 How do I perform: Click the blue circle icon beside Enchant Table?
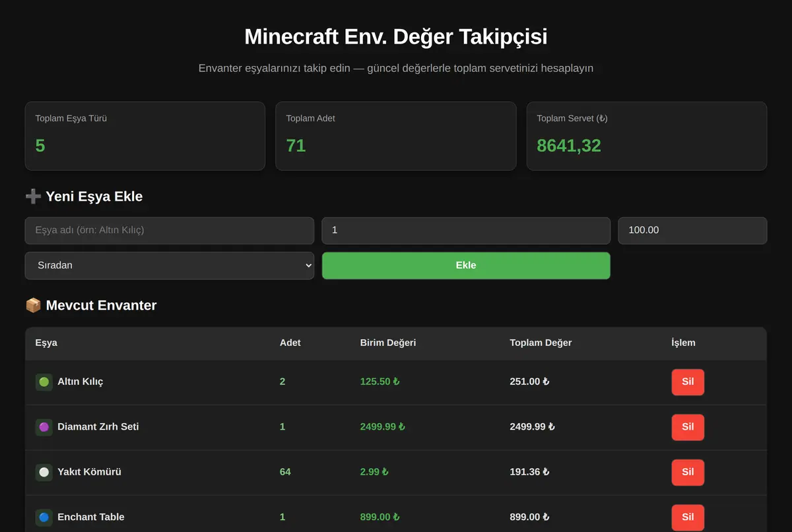point(44,517)
